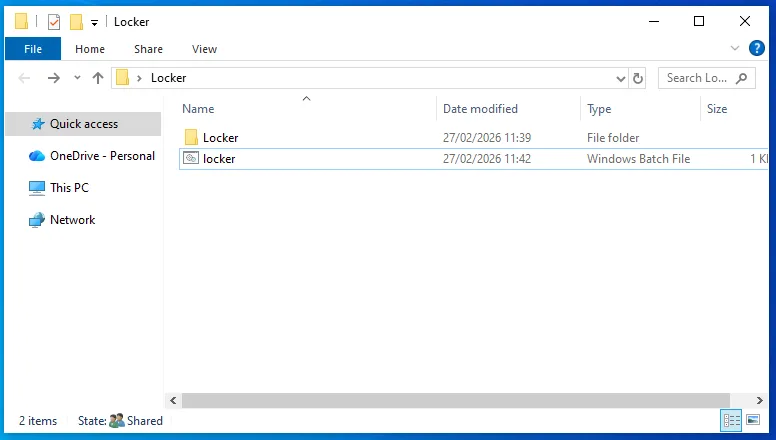776x440 pixels.
Task: Click date 27/02/2026 11:39
Action: click(x=486, y=138)
